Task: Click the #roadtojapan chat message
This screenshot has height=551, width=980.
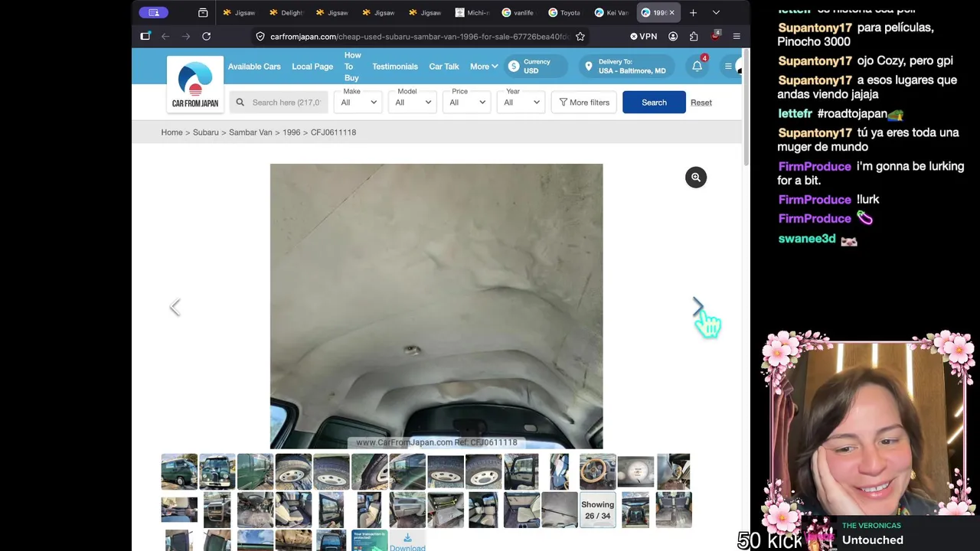Action: pyautogui.click(x=861, y=113)
